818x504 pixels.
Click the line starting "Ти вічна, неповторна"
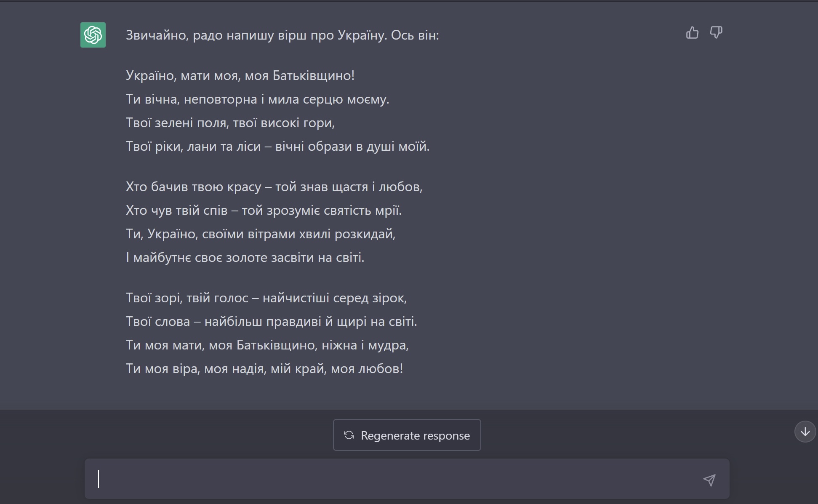pos(257,99)
